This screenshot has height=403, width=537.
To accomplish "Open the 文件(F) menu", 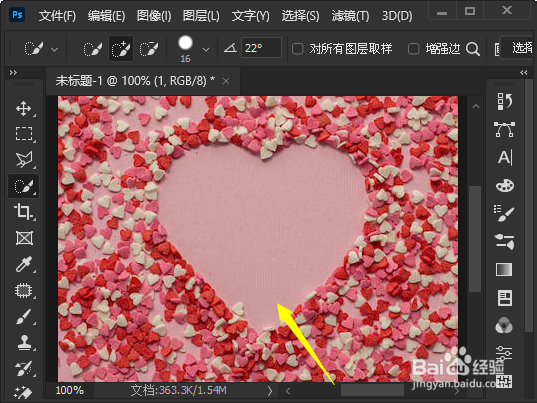I will (x=57, y=16).
